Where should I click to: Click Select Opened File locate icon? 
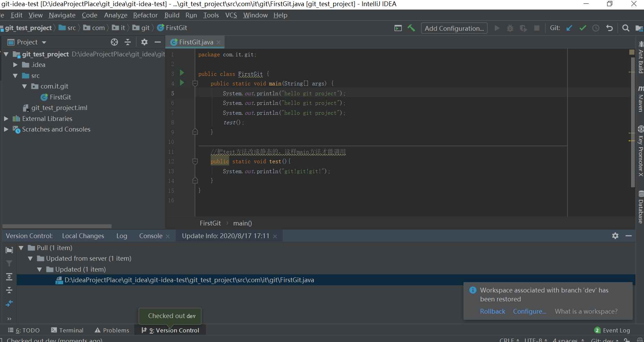(114, 42)
